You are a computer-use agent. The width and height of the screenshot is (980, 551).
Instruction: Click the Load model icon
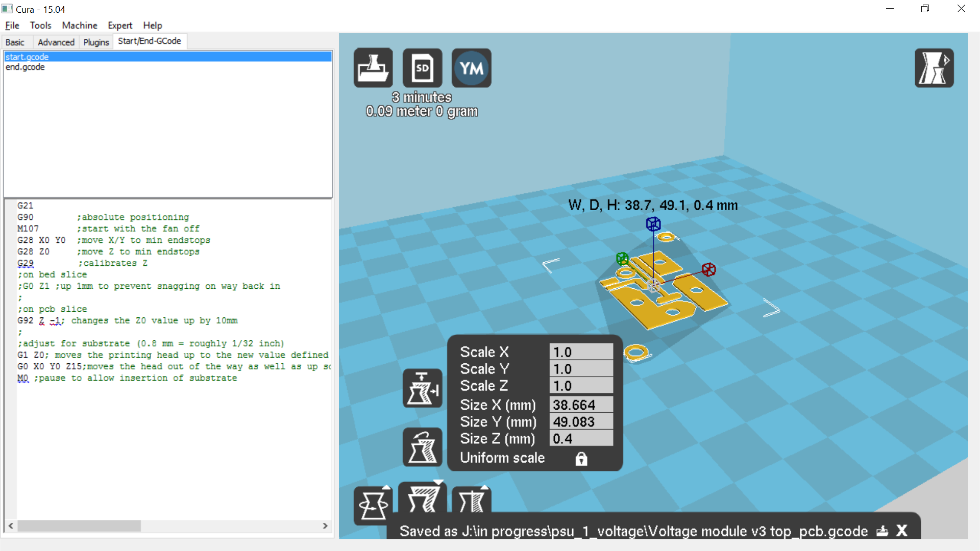373,67
